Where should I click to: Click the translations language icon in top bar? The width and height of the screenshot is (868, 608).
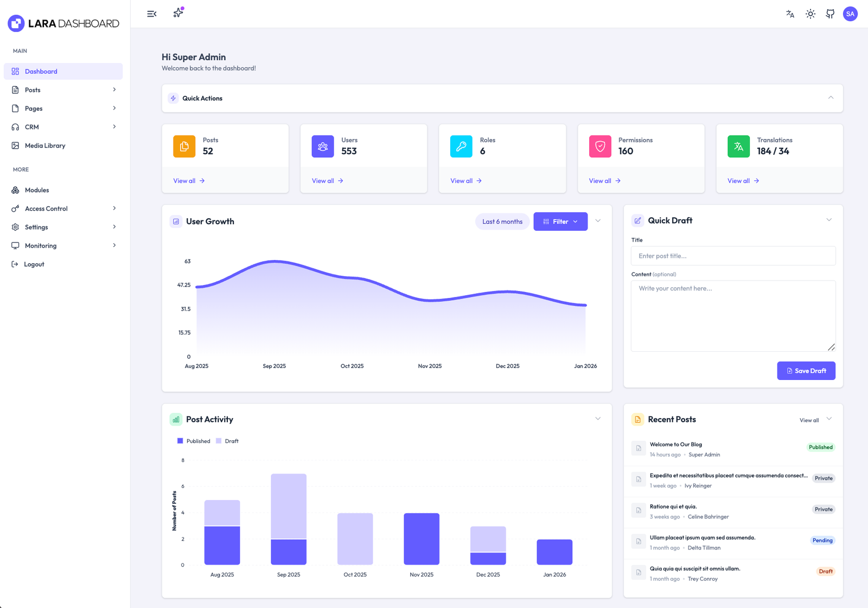pyautogui.click(x=790, y=14)
